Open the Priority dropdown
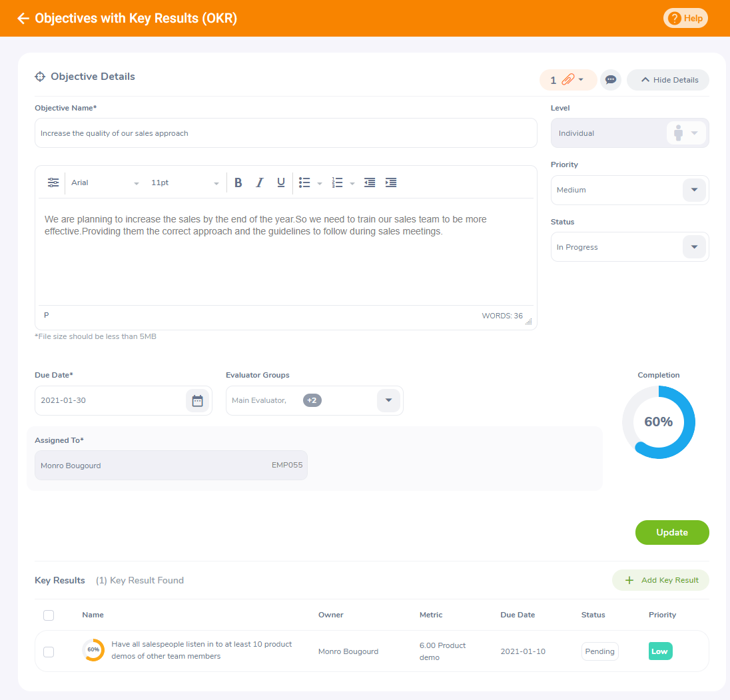 coord(694,190)
